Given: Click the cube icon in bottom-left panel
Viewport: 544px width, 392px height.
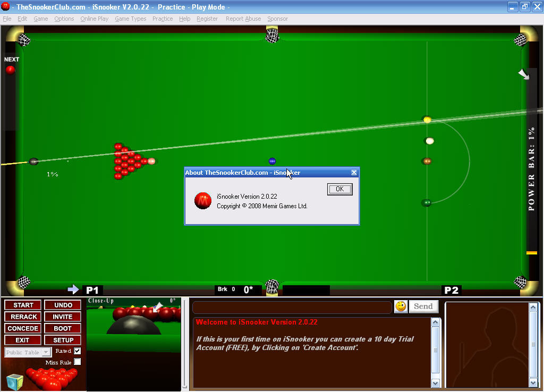Looking at the screenshot, I should coord(14,381).
